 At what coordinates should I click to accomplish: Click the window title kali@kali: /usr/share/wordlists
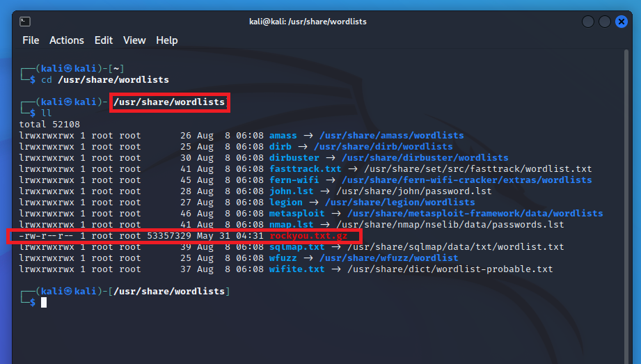(x=308, y=22)
